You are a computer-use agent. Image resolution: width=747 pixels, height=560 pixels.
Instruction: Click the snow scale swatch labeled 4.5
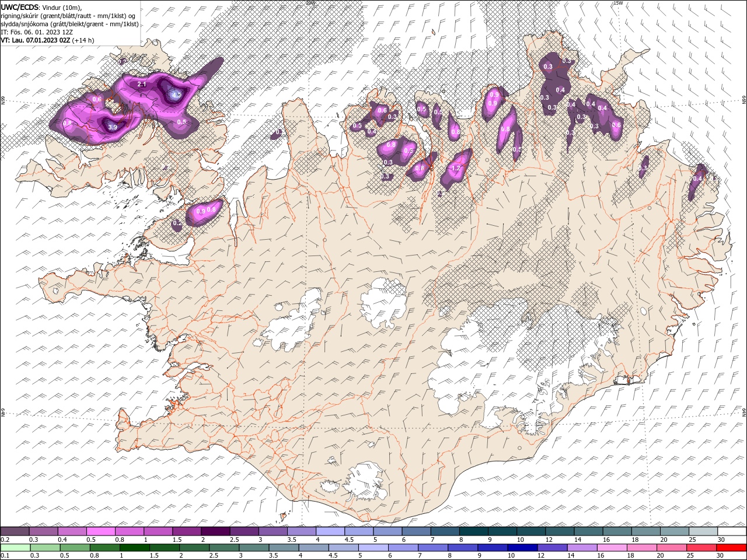click(x=359, y=531)
